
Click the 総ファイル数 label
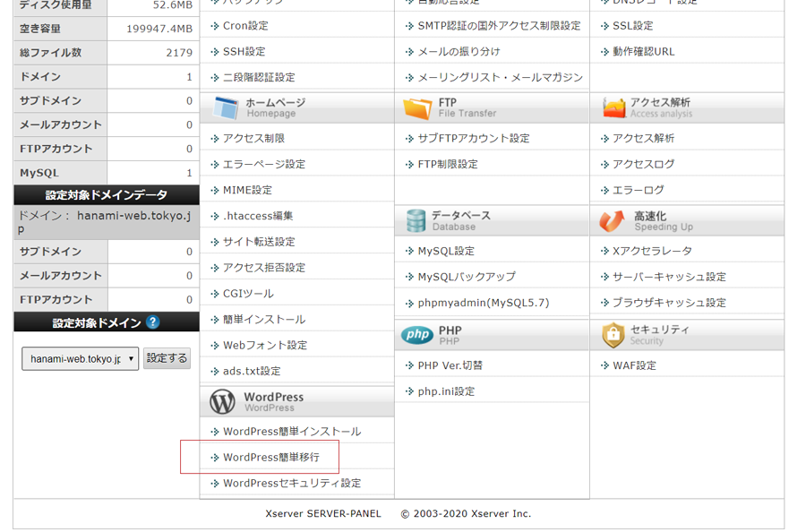[50, 53]
